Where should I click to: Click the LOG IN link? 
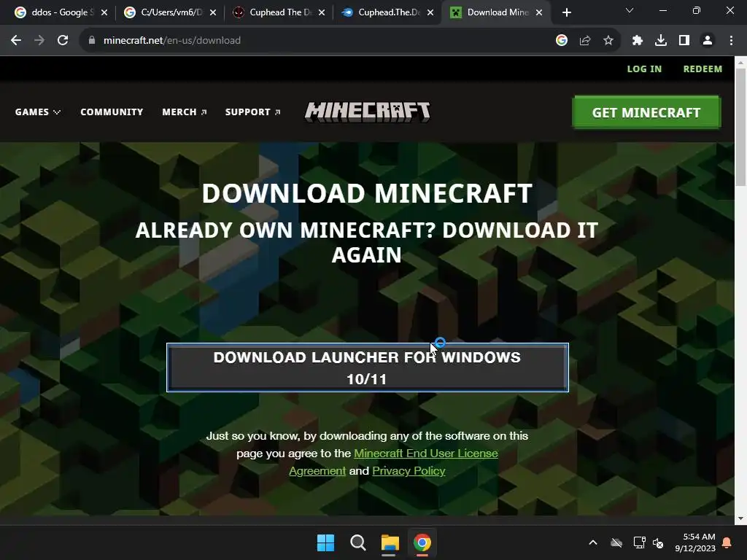(644, 69)
